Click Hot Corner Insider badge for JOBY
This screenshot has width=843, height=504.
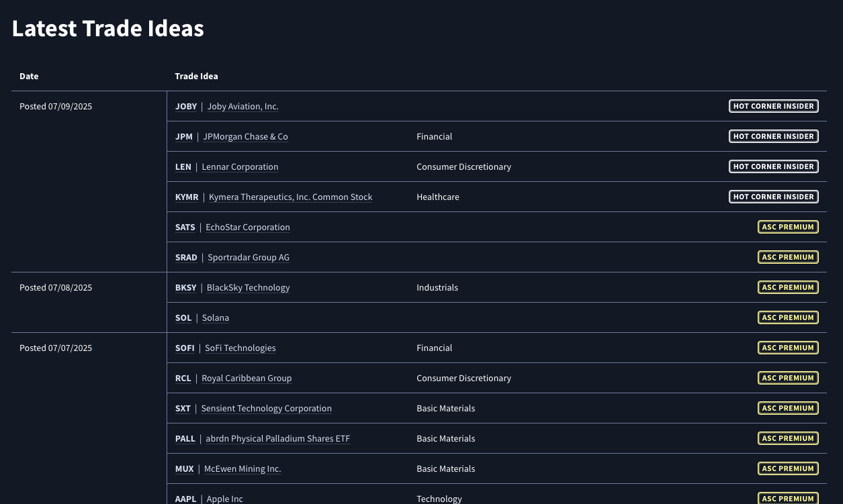click(773, 106)
